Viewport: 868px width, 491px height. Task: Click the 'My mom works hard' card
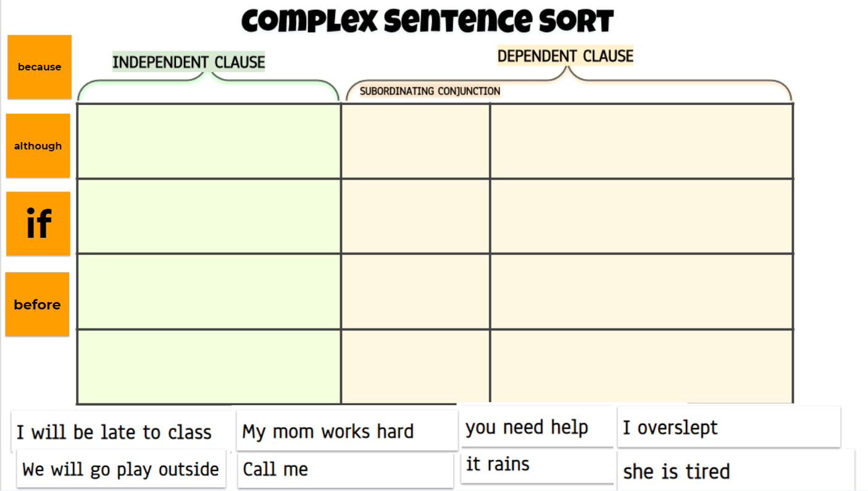pyautogui.click(x=347, y=430)
